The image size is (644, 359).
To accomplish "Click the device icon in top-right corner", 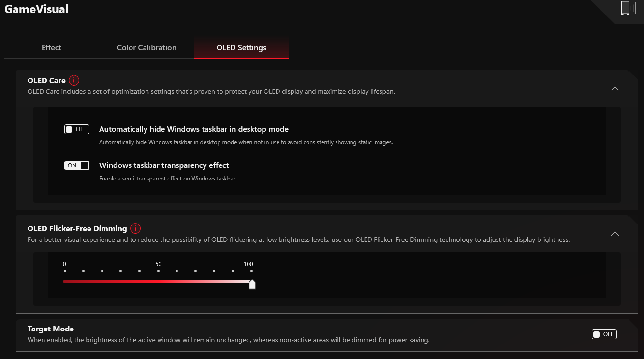I will (x=628, y=8).
